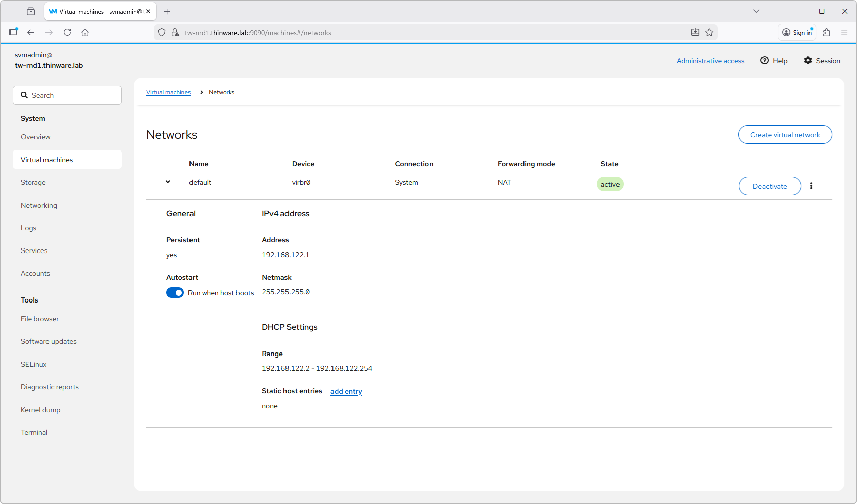This screenshot has width=857, height=504.
Task: Deactivate the default network
Action: (x=770, y=186)
